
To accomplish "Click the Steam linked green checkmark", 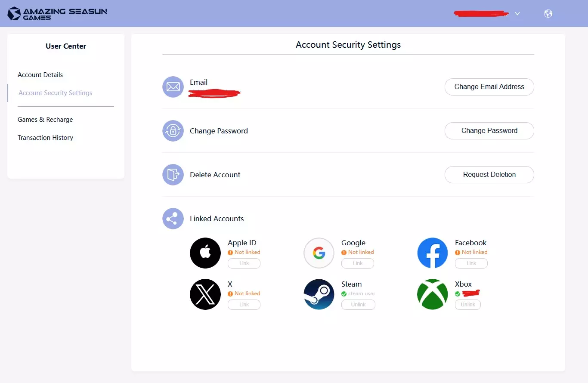I will coord(344,294).
